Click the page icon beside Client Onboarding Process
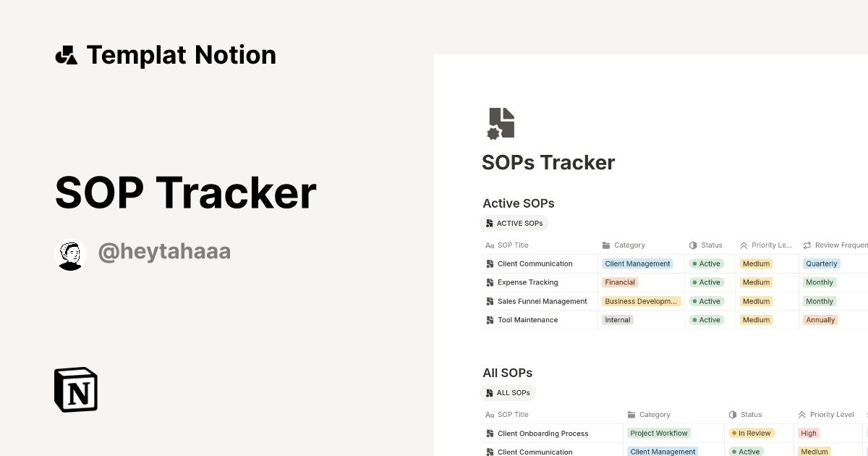This screenshot has width=868, height=456. 490,433
